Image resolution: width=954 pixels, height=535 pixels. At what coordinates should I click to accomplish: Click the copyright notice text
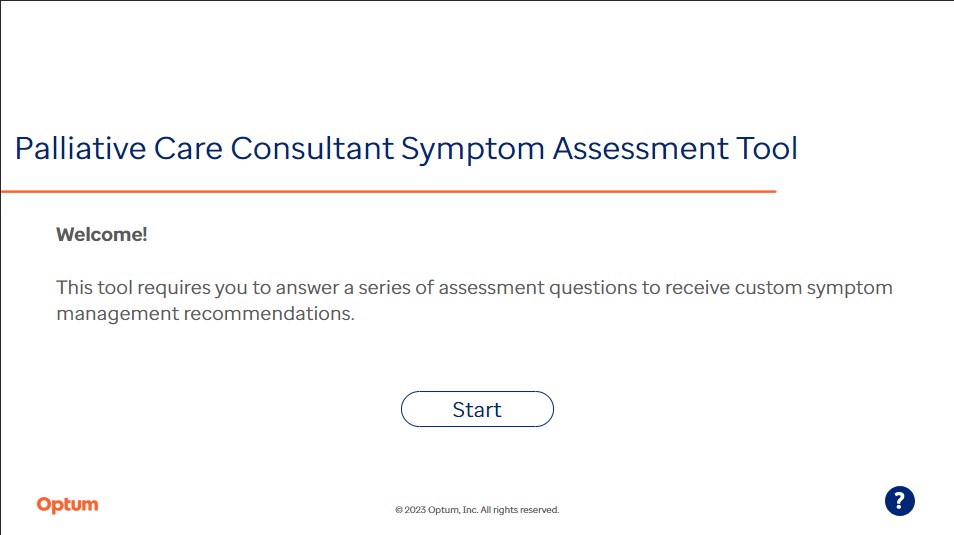point(477,510)
